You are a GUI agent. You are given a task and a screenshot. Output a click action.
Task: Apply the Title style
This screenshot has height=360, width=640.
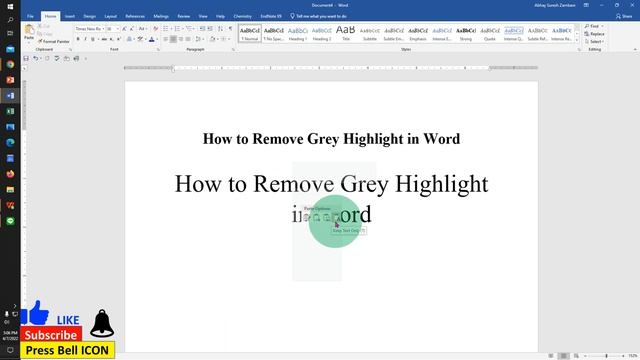(x=346, y=33)
